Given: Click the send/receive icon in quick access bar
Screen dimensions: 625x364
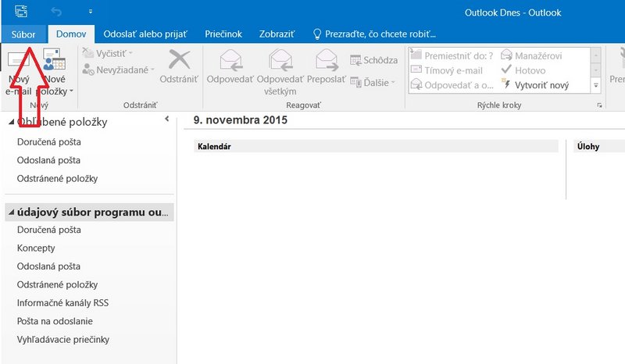Looking at the screenshot, I should point(21,11).
